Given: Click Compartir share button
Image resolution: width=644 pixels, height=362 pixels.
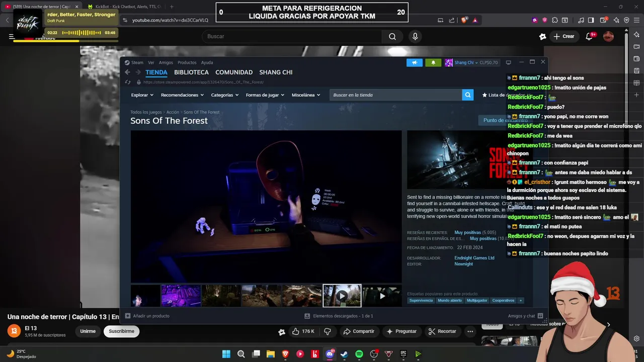Looking at the screenshot, I should pyautogui.click(x=359, y=331).
